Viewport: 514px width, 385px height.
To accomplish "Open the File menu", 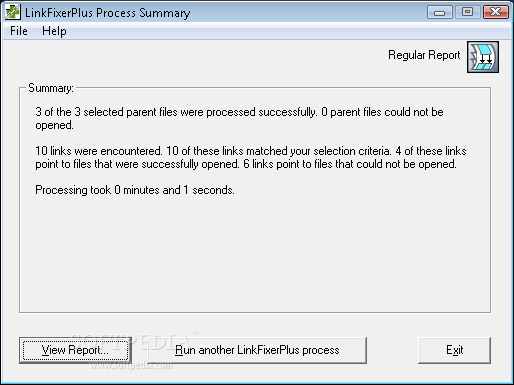I will coord(19,31).
